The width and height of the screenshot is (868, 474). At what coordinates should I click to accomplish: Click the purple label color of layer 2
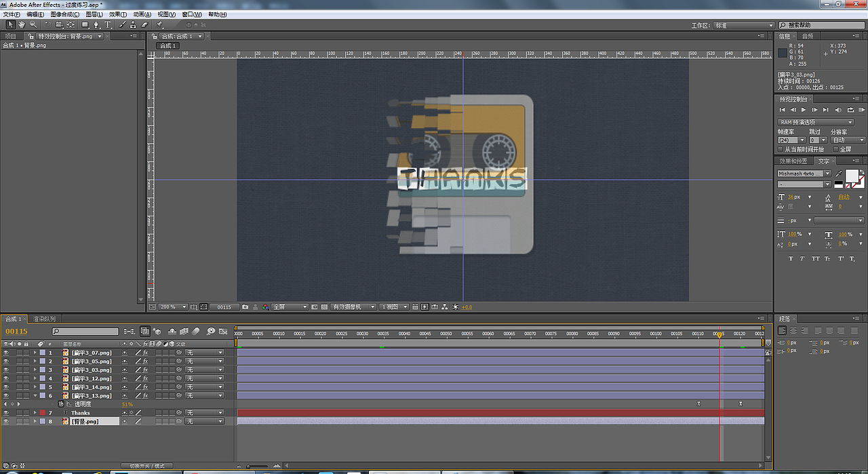click(43, 361)
